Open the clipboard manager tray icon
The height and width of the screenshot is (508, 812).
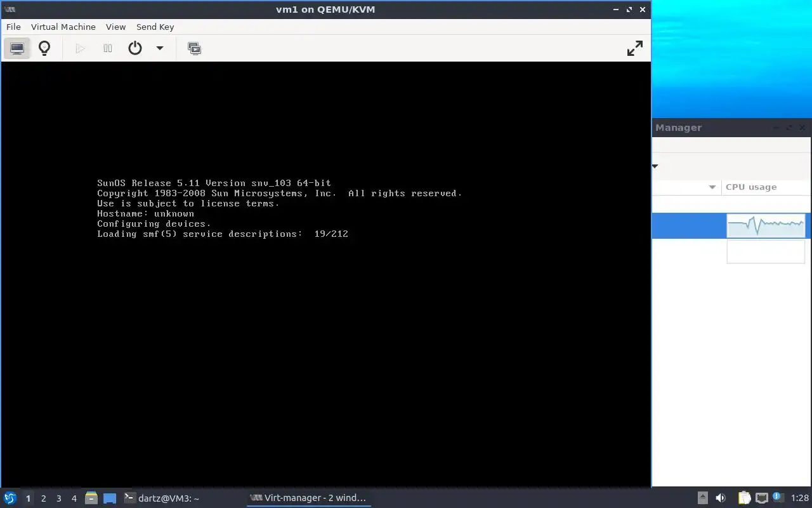[x=744, y=498]
